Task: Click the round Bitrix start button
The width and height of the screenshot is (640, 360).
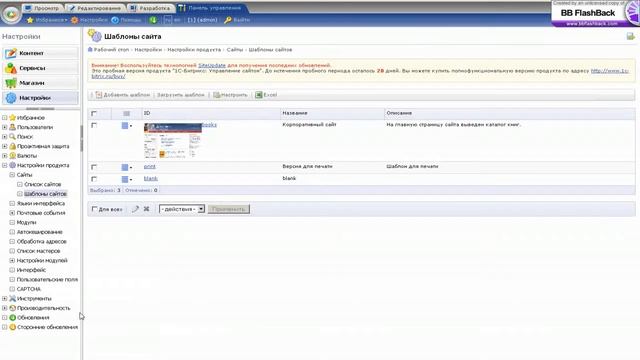Action: coord(11,14)
